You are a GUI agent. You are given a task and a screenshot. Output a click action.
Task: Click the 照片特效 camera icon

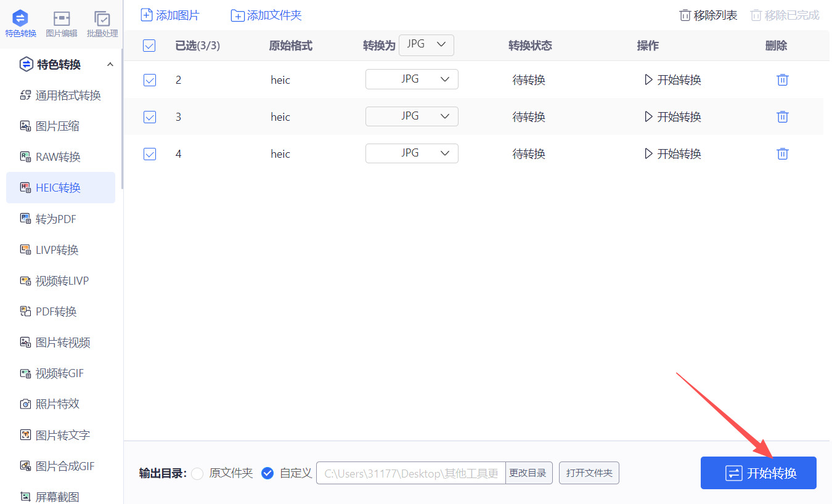click(25, 404)
